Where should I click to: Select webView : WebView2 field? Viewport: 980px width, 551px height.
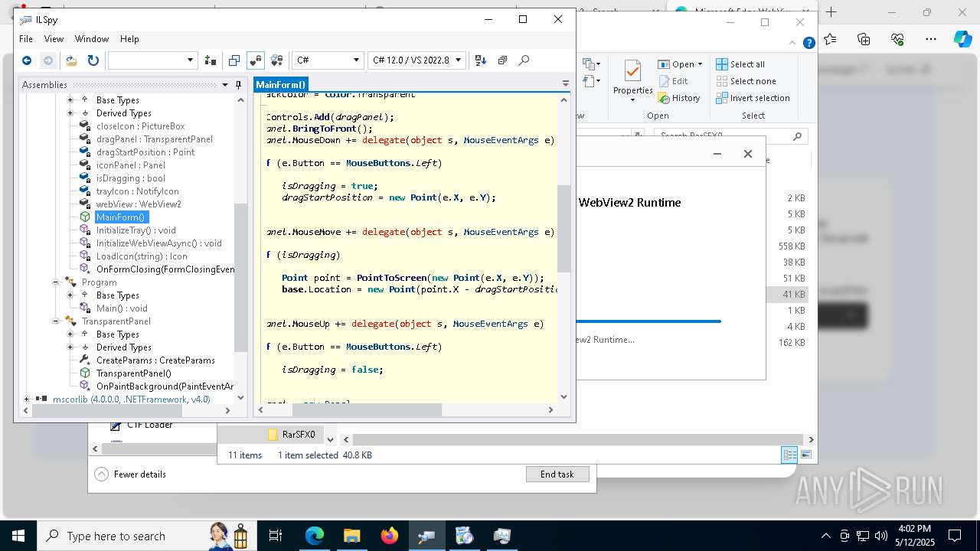click(138, 204)
